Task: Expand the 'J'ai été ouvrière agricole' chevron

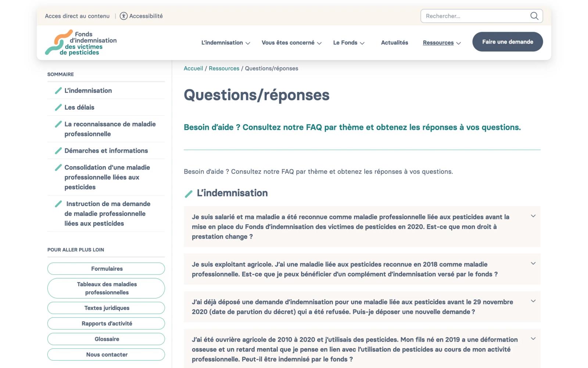Action: pyautogui.click(x=533, y=339)
